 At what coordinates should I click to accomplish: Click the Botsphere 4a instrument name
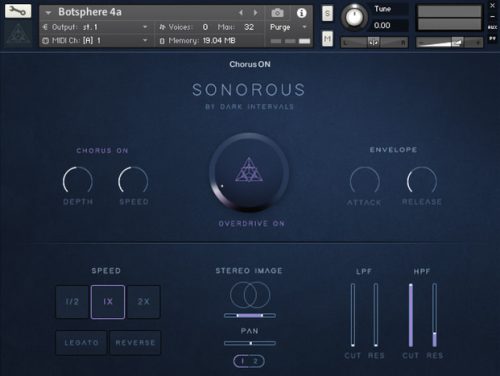pyautogui.click(x=90, y=12)
